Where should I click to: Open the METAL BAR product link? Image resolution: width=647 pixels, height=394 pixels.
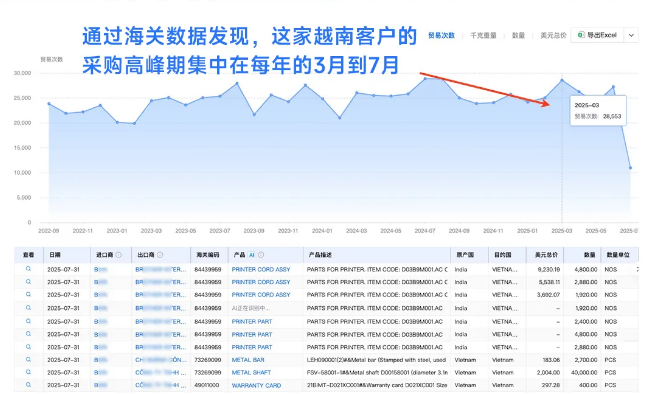click(x=248, y=360)
